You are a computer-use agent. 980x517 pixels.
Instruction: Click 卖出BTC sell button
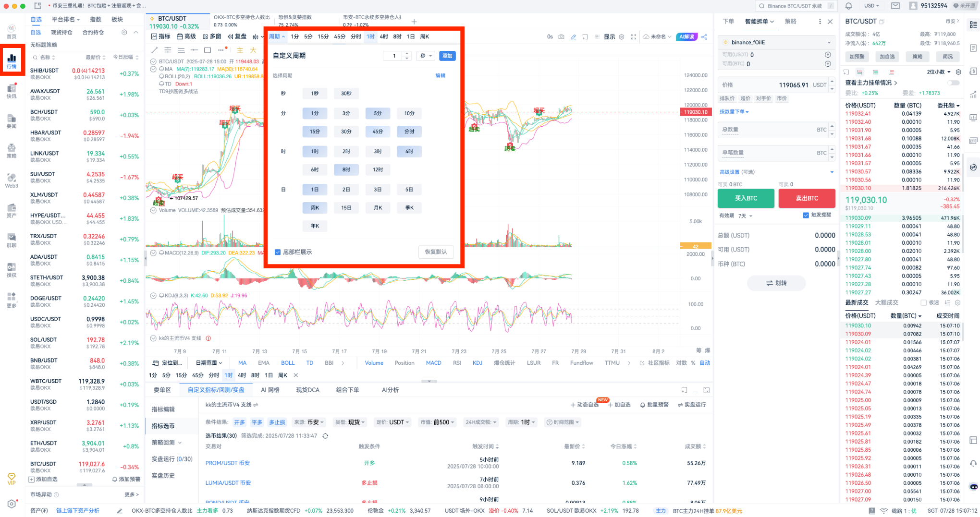(807, 198)
